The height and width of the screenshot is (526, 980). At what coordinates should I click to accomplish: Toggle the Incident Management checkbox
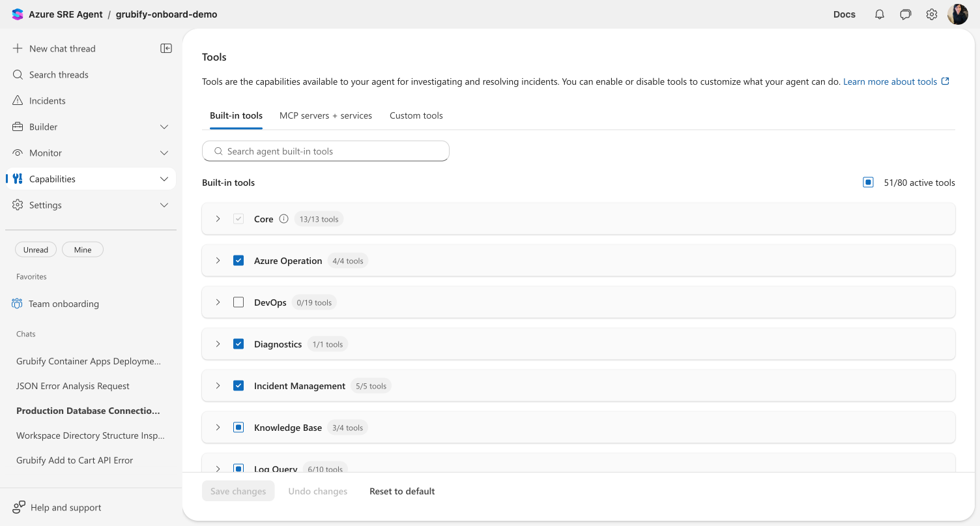(x=238, y=386)
